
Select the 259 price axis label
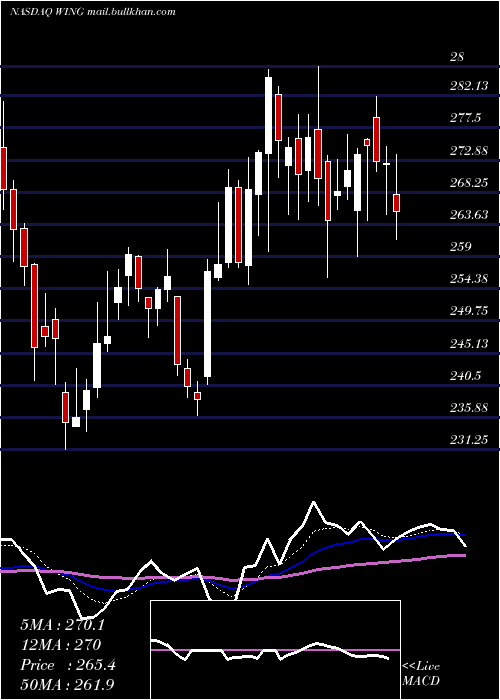[x=460, y=247]
